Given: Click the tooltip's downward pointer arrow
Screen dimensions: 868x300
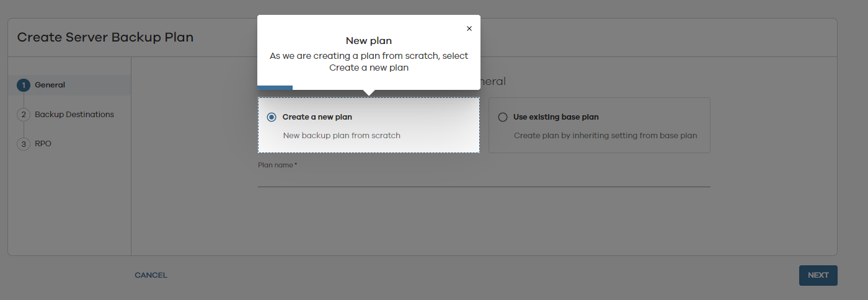Looking at the screenshot, I should click(369, 93).
